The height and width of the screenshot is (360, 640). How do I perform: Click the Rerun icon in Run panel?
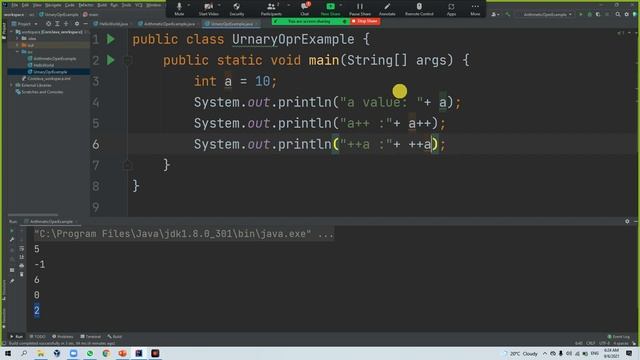(x=12, y=231)
